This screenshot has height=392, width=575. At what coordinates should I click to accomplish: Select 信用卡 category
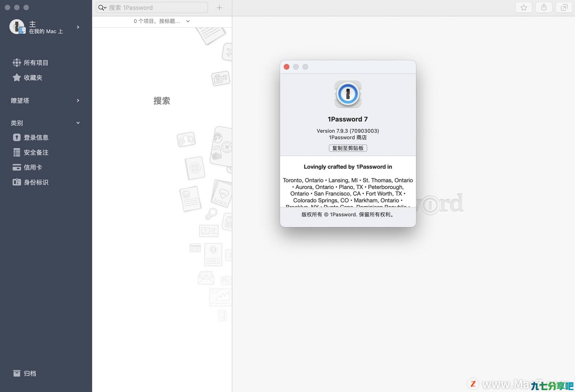tap(33, 167)
